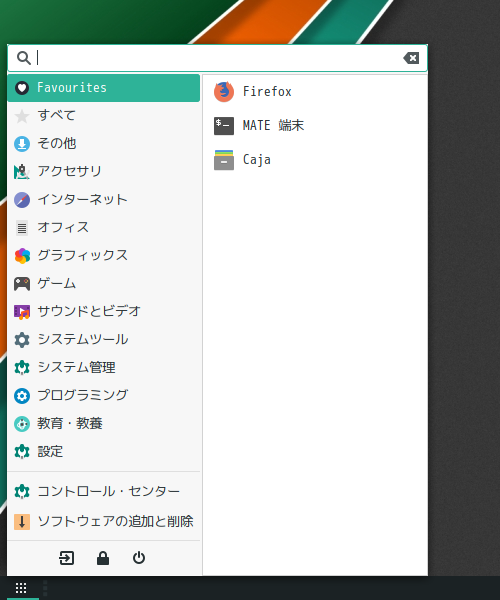Click the magnifier search icon
The image size is (500, 600).
pos(23,58)
